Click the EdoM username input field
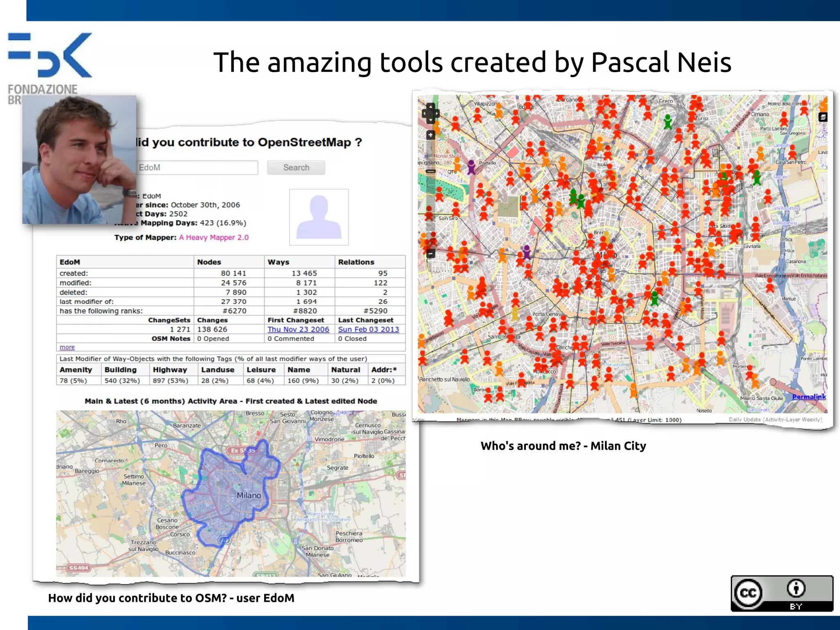This screenshot has width=840, height=630. coord(197,167)
